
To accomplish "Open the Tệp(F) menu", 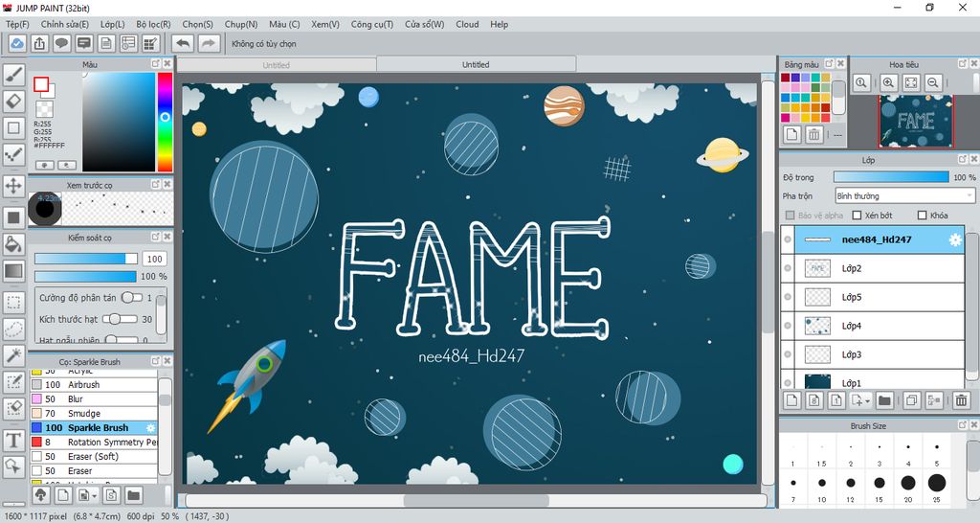I will pyautogui.click(x=17, y=24).
